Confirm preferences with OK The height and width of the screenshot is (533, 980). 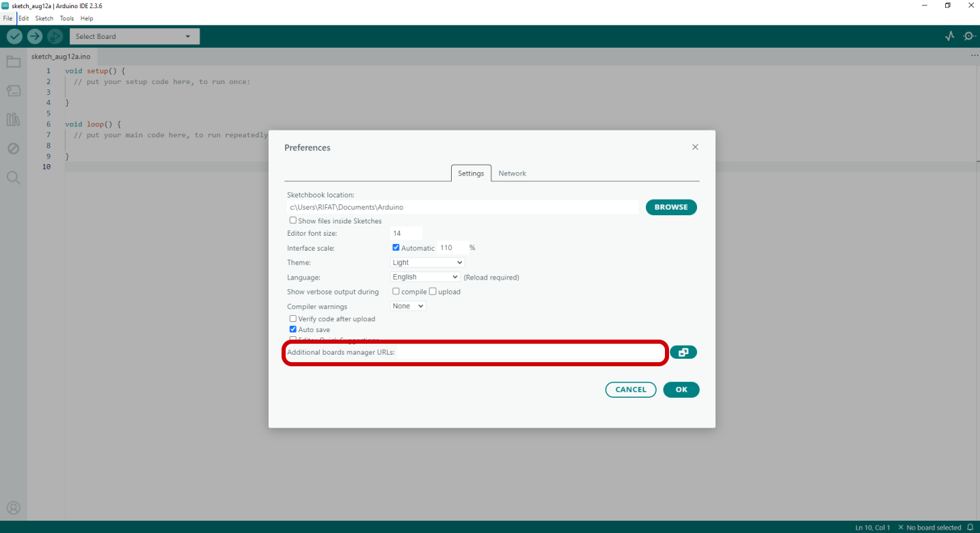coord(681,389)
